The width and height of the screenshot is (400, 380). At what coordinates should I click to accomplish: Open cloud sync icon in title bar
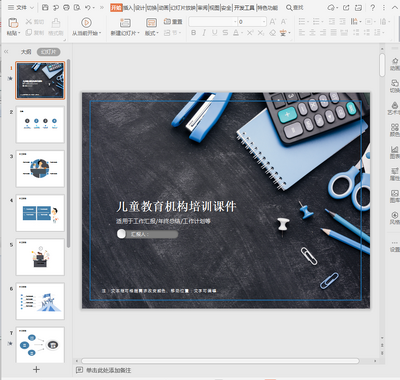pos(332,7)
